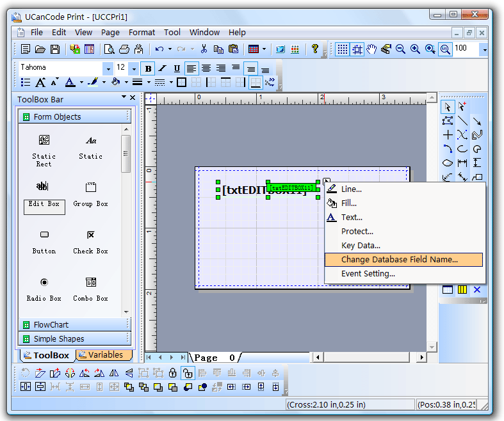
Task: Toggle Center text alignment
Action: 206,68
